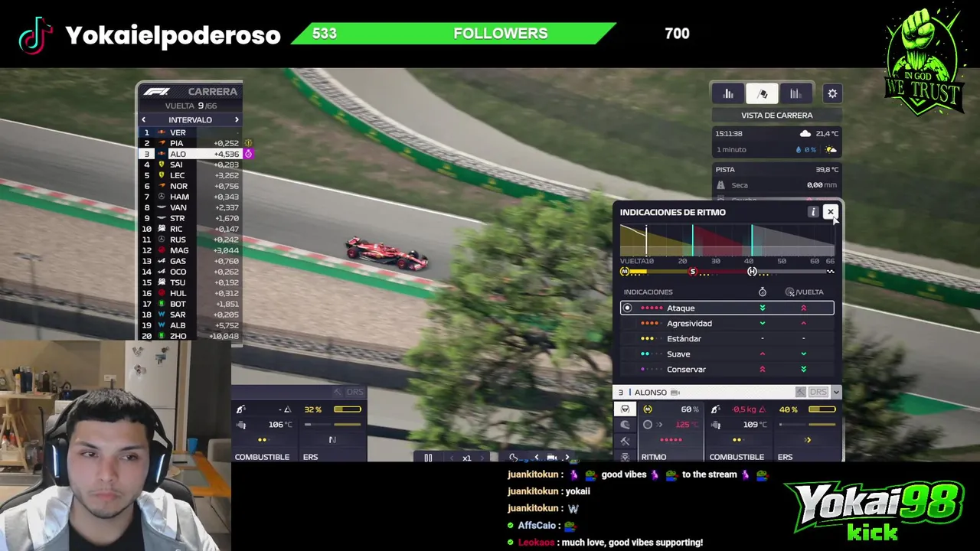Image resolution: width=980 pixels, height=551 pixels.
Task: Click the camera icon in bottom bar
Action: point(551,458)
